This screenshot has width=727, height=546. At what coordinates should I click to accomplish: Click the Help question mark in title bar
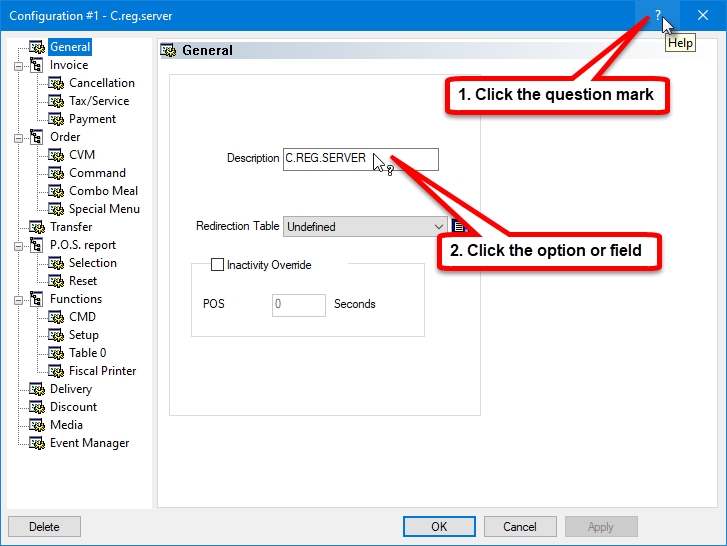coord(658,16)
